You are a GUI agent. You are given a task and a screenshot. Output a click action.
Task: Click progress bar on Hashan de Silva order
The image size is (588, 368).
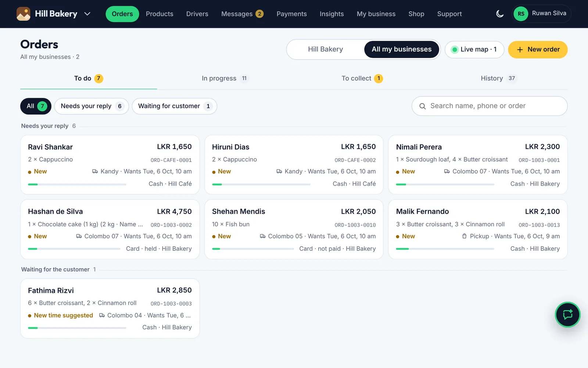[x=74, y=249]
